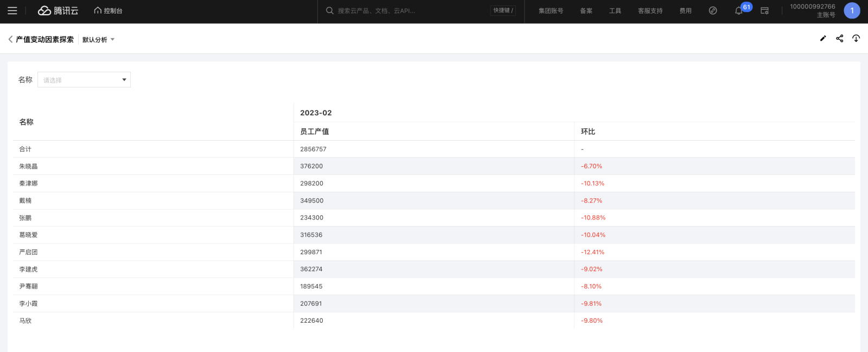Open the 费用 menu
868x352 pixels.
[686, 11]
